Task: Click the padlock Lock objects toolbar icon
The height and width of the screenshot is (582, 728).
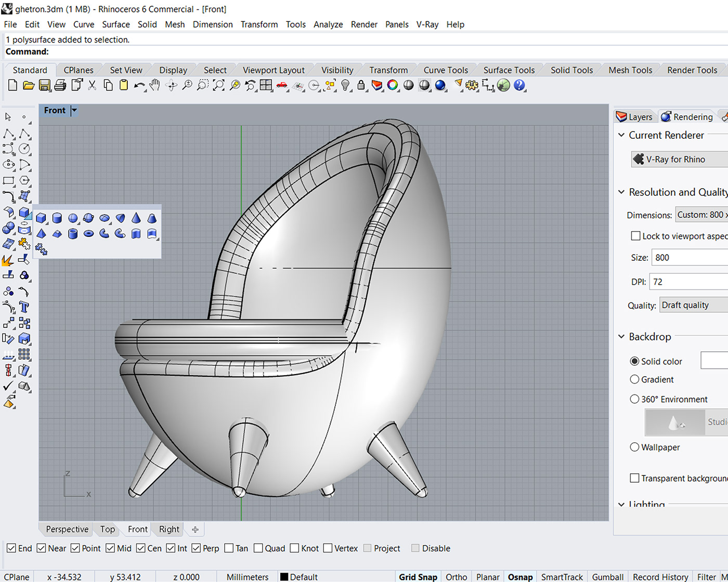Action: [361, 85]
